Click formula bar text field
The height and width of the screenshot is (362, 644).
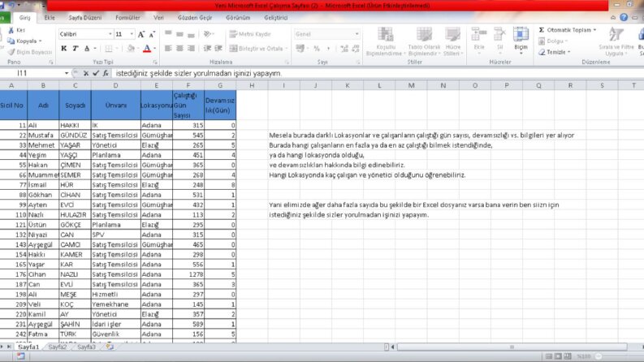pyautogui.click(x=378, y=73)
